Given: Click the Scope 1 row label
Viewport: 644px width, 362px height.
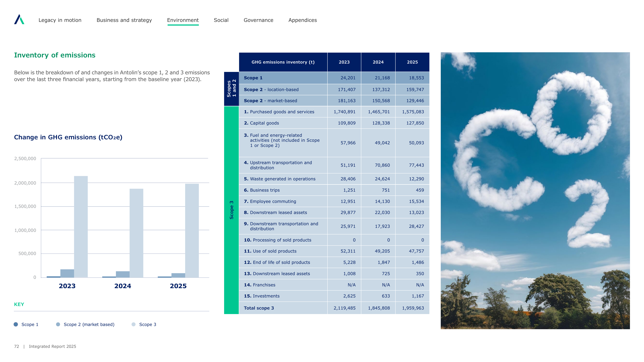Looking at the screenshot, I should 253,78.
